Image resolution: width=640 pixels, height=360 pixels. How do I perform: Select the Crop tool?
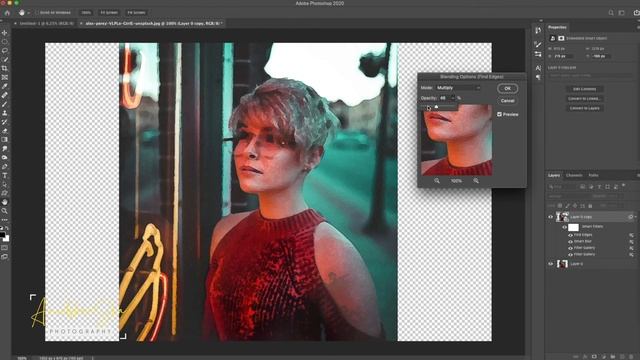(x=4, y=69)
